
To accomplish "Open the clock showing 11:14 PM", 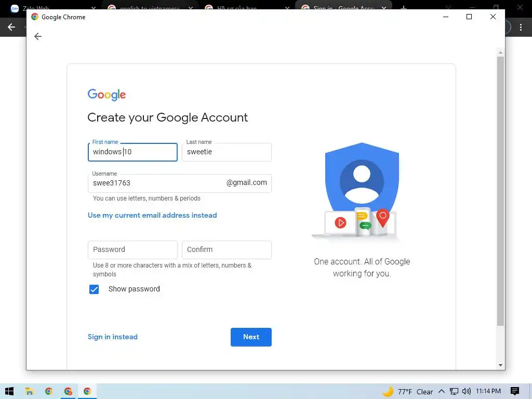I will [488, 391].
